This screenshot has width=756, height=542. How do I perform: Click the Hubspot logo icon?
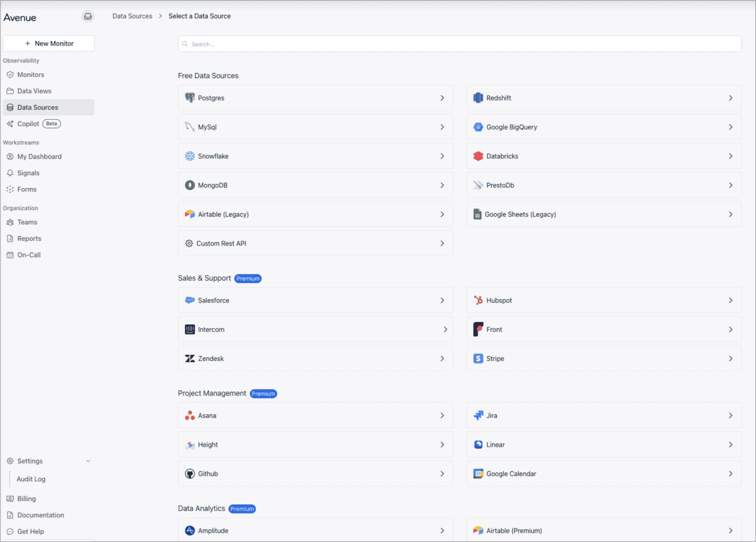478,300
